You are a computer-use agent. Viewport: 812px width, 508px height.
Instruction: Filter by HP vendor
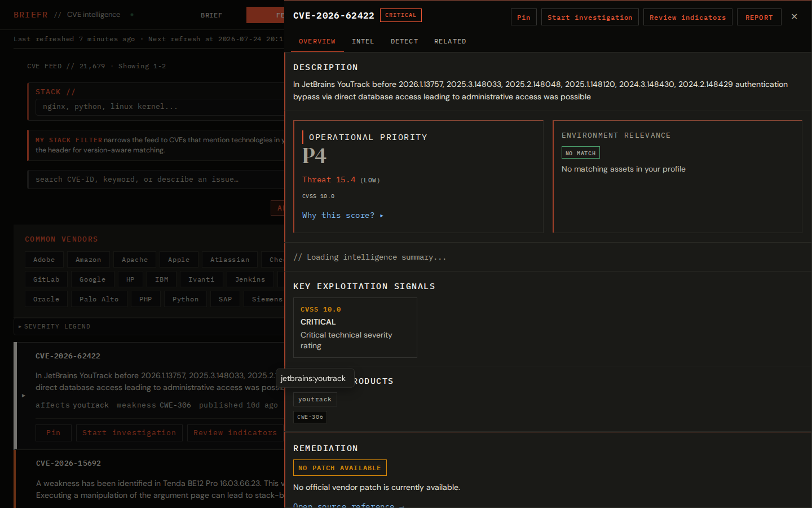coord(130,279)
